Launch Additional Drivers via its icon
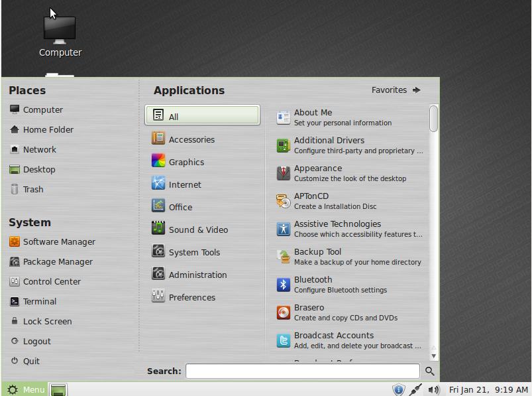Viewport: 532px width, 396px height. point(284,145)
